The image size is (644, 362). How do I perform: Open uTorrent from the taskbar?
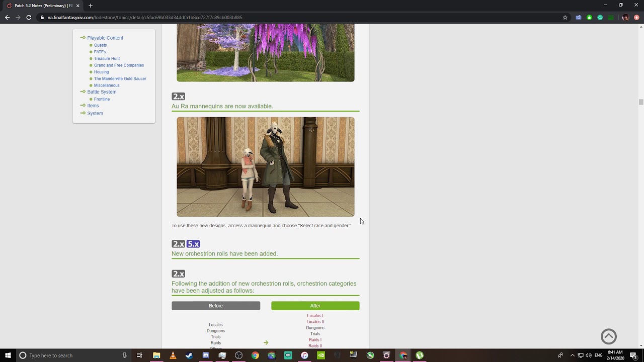point(420,355)
